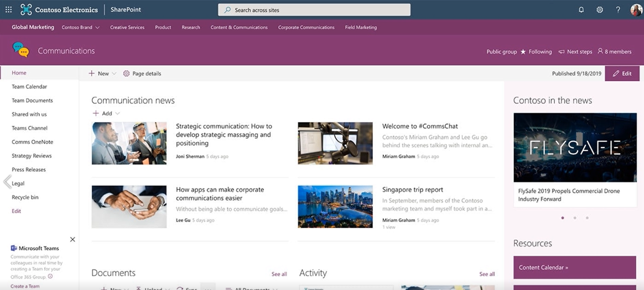Click the FLYSAFE news image
The image size is (644, 290).
point(575,147)
